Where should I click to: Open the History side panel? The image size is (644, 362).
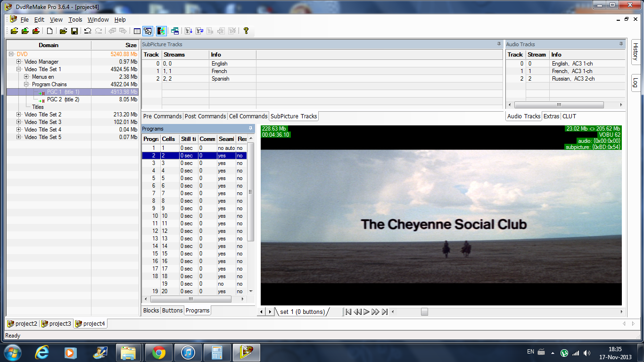click(635, 52)
